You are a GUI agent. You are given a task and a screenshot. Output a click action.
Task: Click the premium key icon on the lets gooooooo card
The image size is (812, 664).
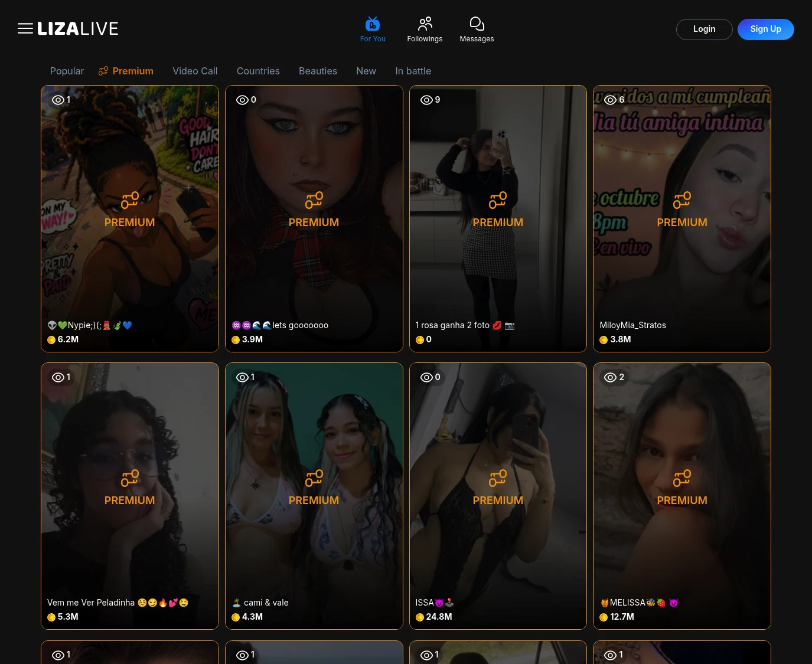pyautogui.click(x=314, y=200)
